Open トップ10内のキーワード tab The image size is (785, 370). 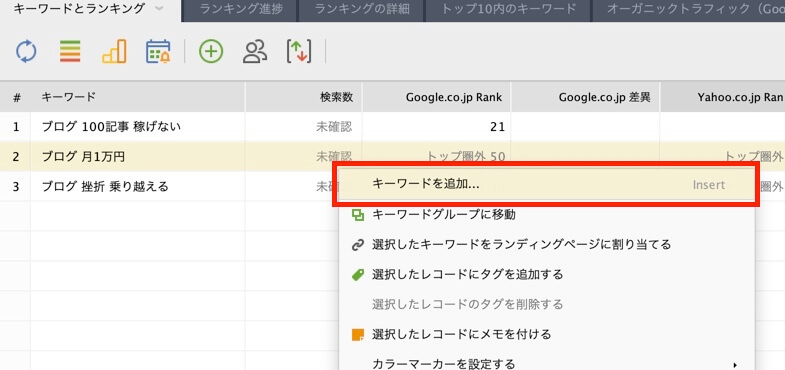click(x=508, y=9)
